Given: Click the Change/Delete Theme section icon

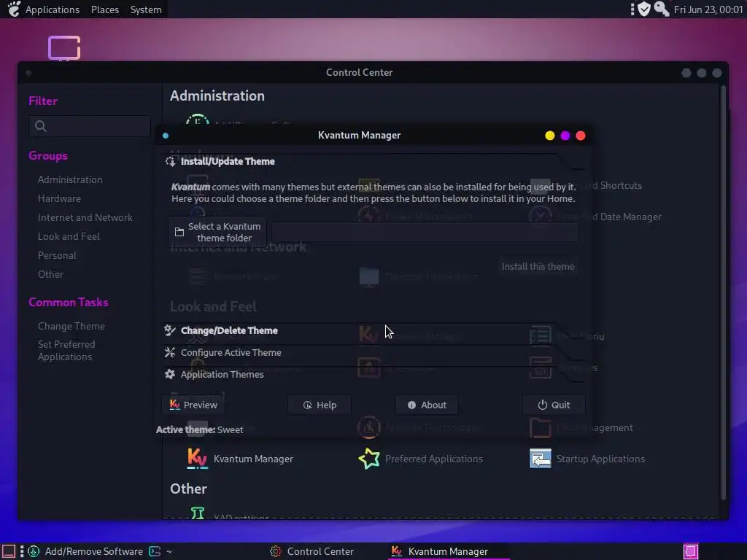Looking at the screenshot, I should coord(169,330).
